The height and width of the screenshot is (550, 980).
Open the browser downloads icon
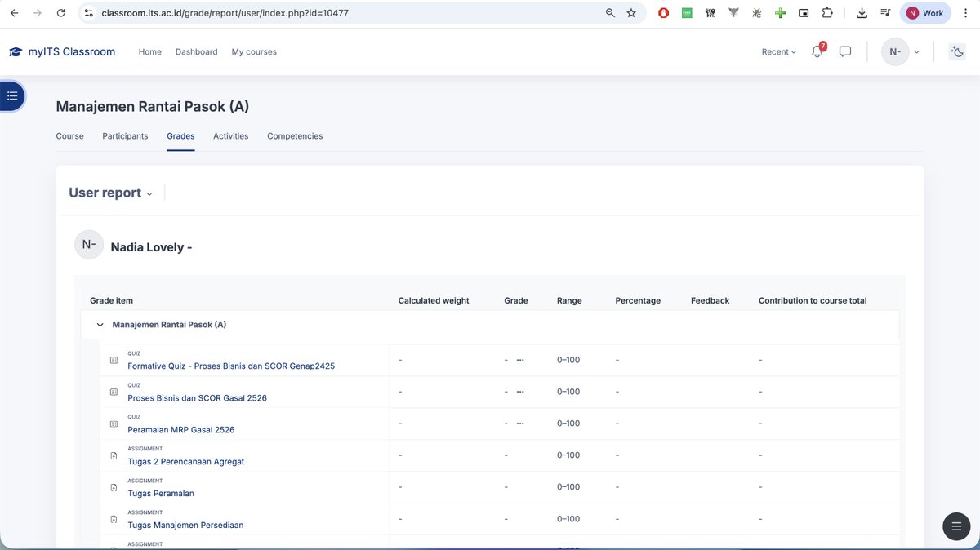click(862, 13)
